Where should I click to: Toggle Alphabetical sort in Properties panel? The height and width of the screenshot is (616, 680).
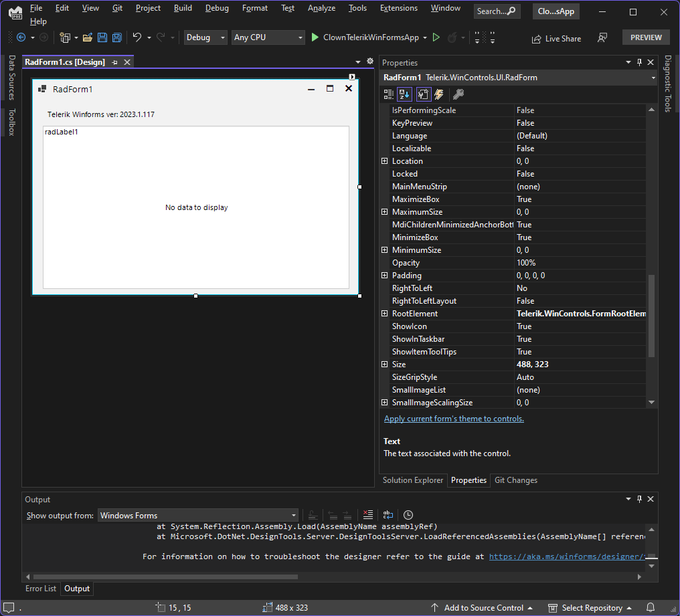(405, 94)
